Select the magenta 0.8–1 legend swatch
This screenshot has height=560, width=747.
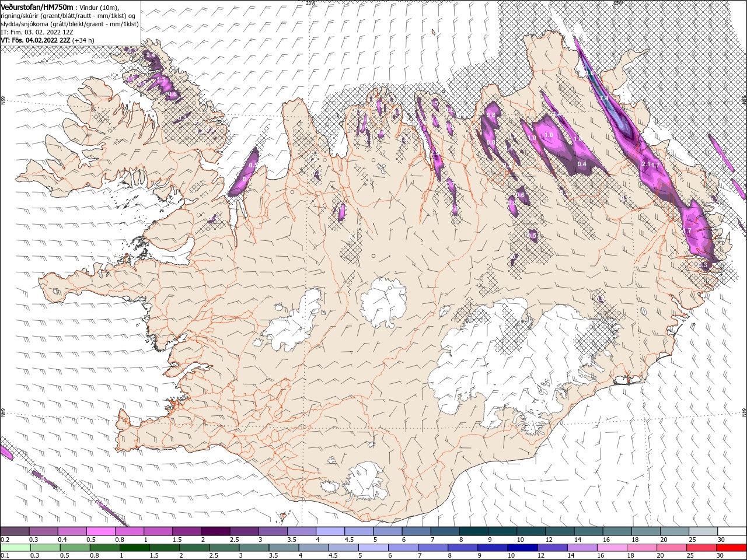point(129,531)
